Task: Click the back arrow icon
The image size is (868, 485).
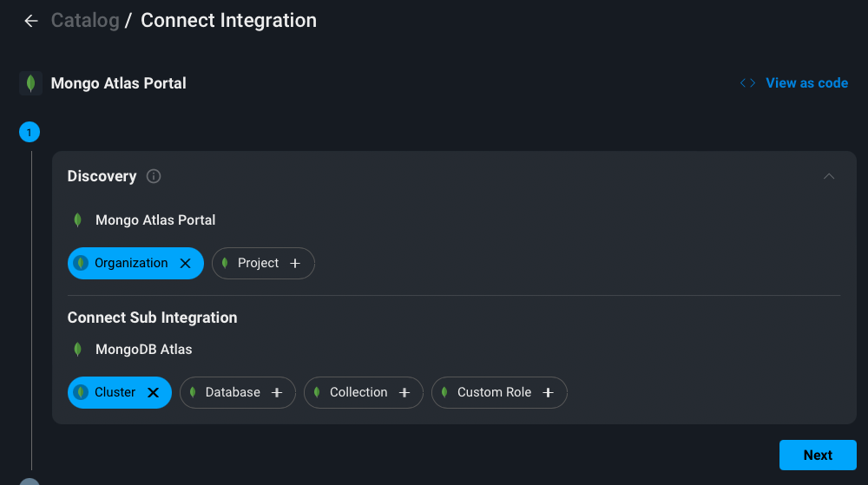Action: point(31,21)
